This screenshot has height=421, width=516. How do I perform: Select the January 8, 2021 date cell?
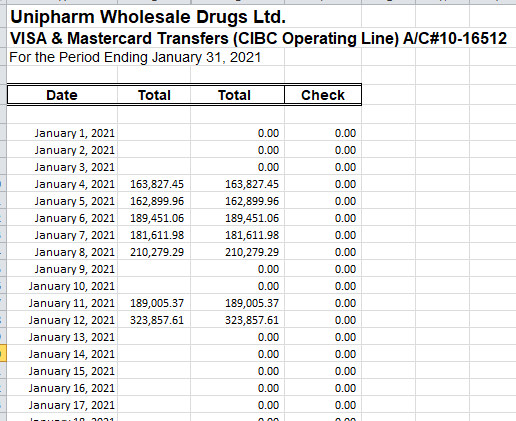click(x=62, y=252)
